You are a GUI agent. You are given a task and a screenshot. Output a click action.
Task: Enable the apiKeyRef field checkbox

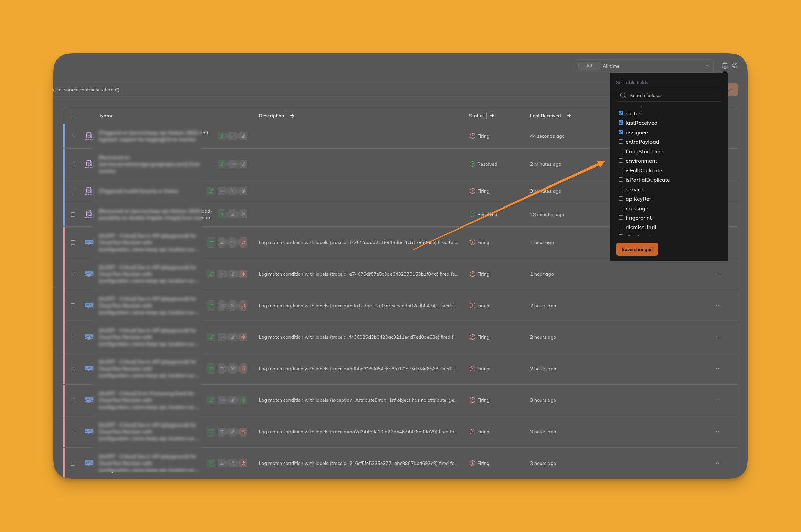point(621,199)
